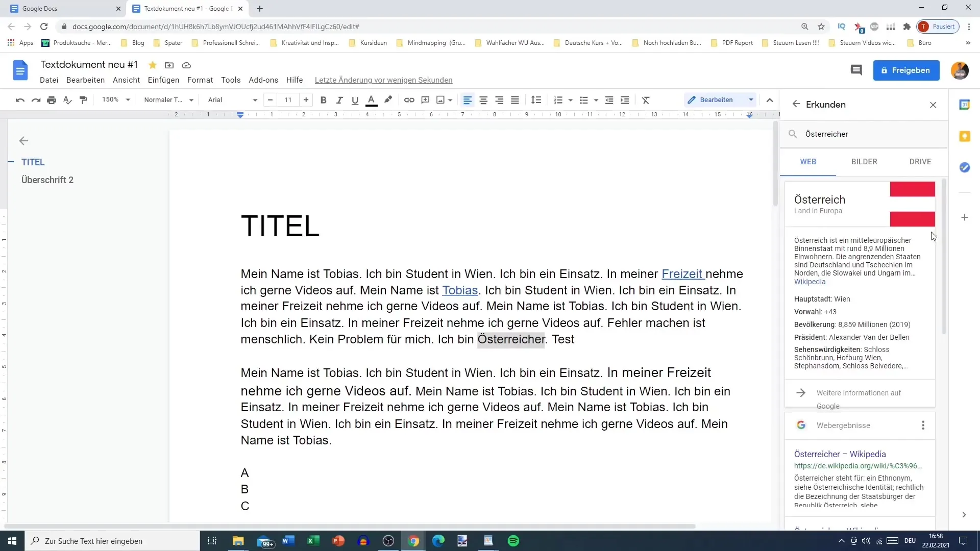Image resolution: width=980 pixels, height=551 pixels.
Task: Open Bearbeiten mode dropdown
Action: (x=720, y=100)
